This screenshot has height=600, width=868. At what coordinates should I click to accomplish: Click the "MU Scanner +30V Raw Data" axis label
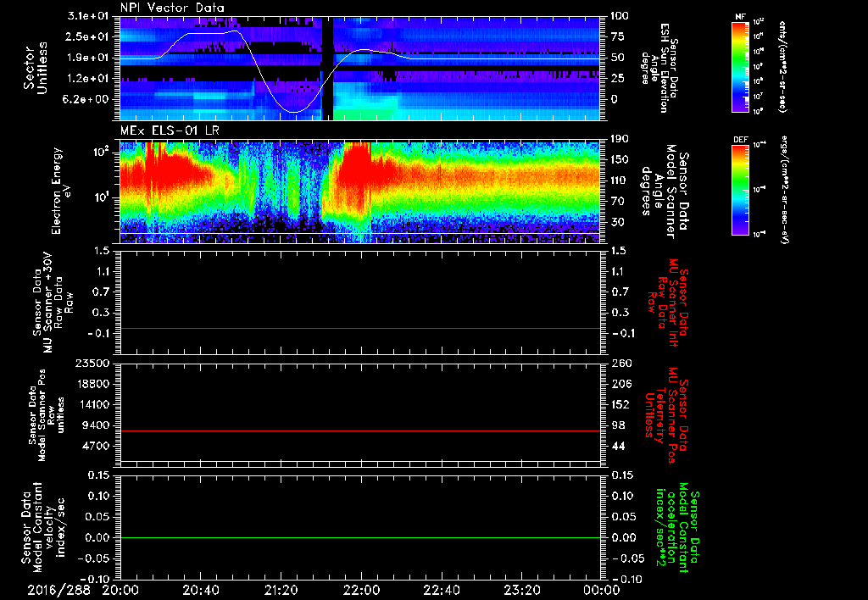[52, 303]
